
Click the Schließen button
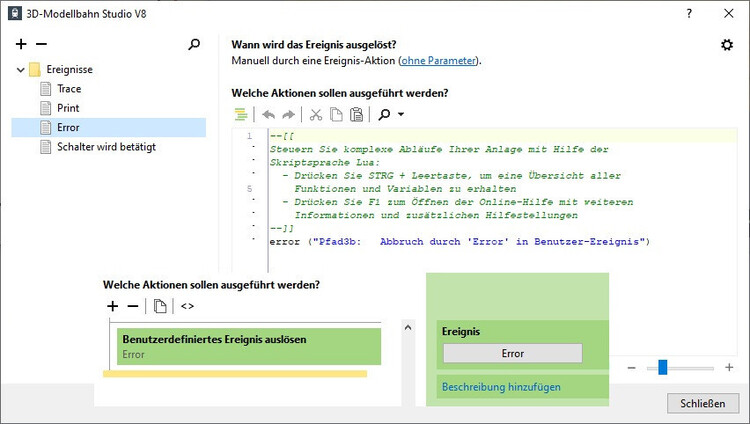tap(703, 403)
